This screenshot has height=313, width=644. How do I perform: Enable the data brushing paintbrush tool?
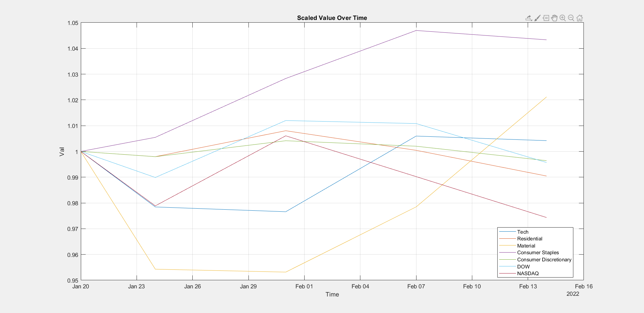[x=537, y=18]
